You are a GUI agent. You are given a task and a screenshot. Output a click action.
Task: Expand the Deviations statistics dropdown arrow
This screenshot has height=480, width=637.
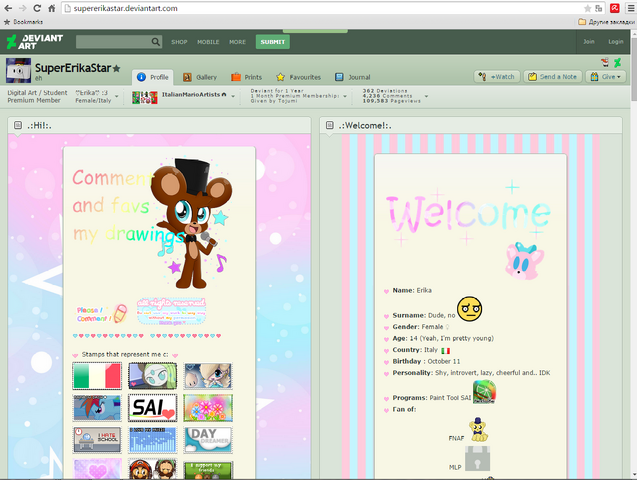(426, 97)
